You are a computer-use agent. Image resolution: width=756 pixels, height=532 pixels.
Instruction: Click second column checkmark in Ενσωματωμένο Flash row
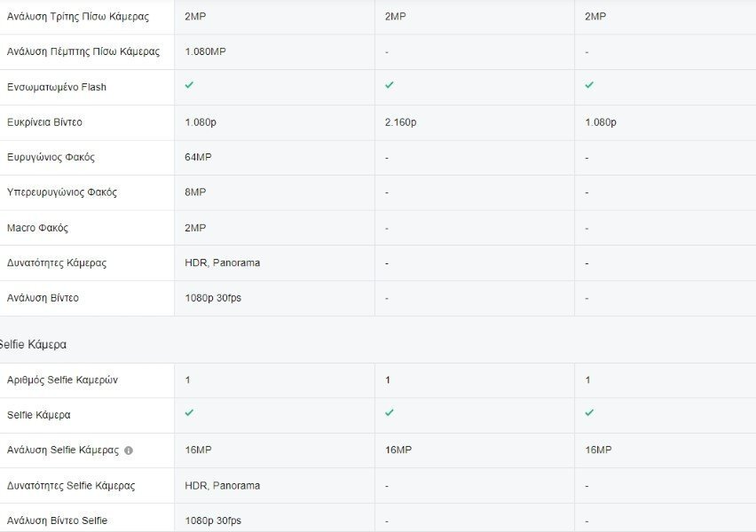pos(389,85)
